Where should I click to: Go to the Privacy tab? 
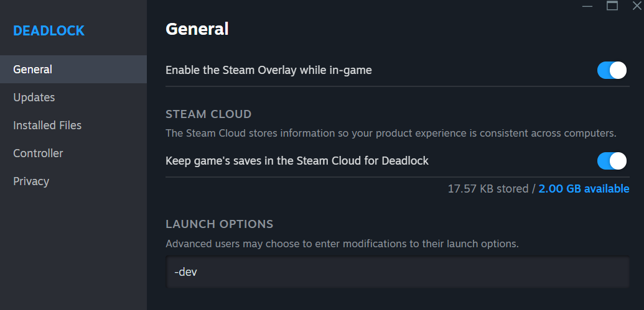point(31,181)
